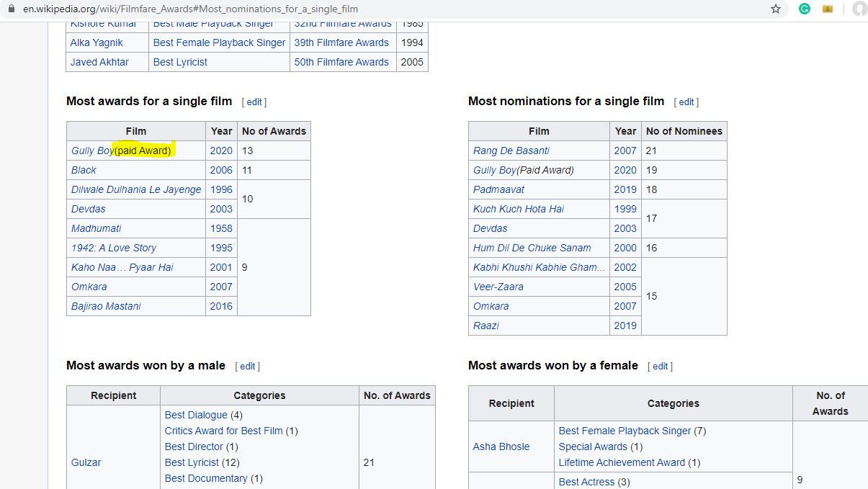Open the Best Actress category link
This screenshot has width=868, height=489.
[586, 482]
